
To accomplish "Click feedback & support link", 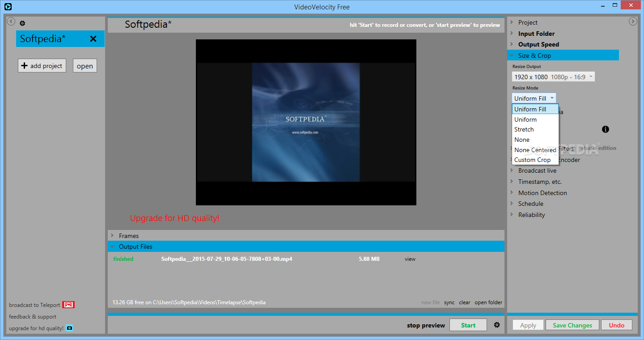I will pos(33,317).
